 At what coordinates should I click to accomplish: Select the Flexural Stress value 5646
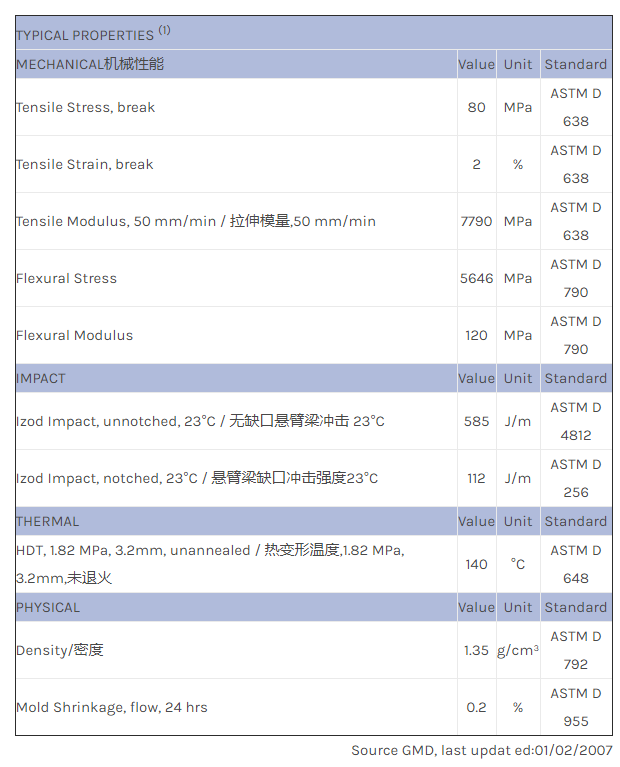[x=476, y=278]
